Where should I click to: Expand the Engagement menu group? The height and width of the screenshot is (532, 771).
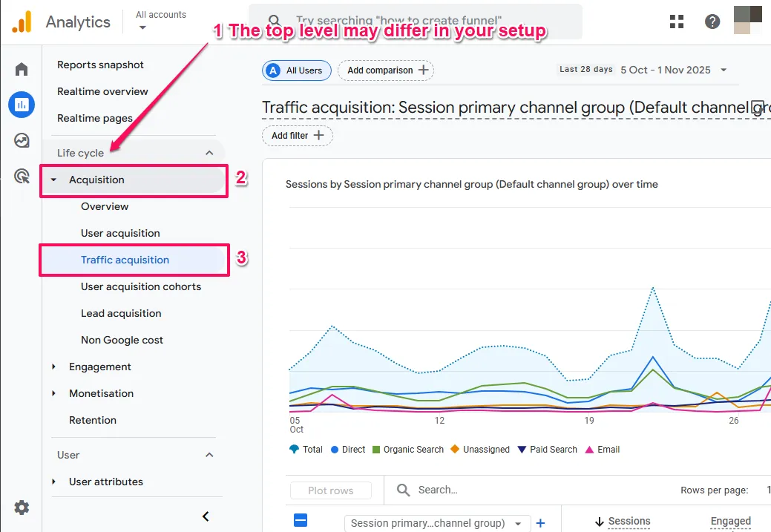[x=99, y=367]
